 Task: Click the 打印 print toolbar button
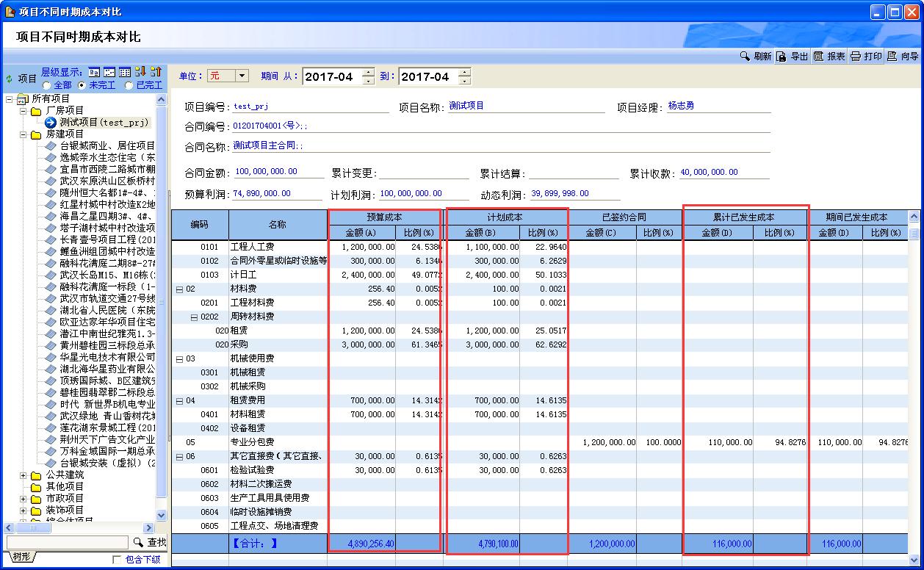click(866, 57)
